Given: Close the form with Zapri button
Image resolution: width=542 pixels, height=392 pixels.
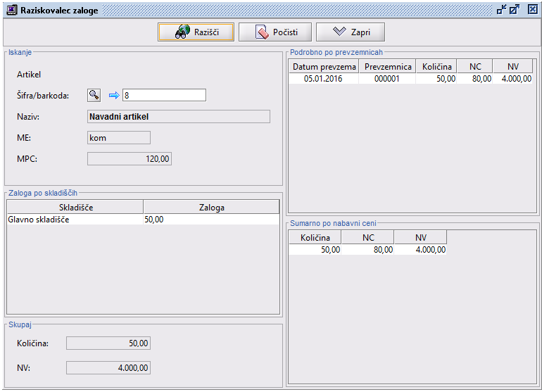Looking at the screenshot, I should point(350,32).
